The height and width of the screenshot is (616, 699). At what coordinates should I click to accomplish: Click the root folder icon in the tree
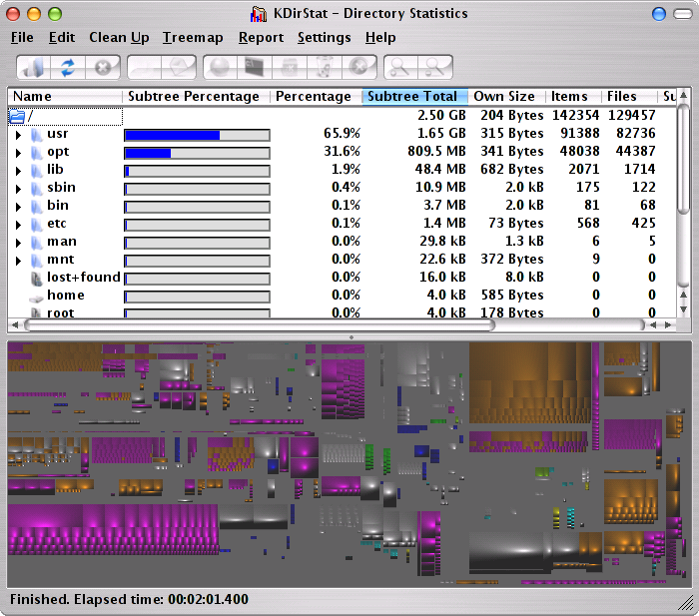pyautogui.click(x=17, y=116)
